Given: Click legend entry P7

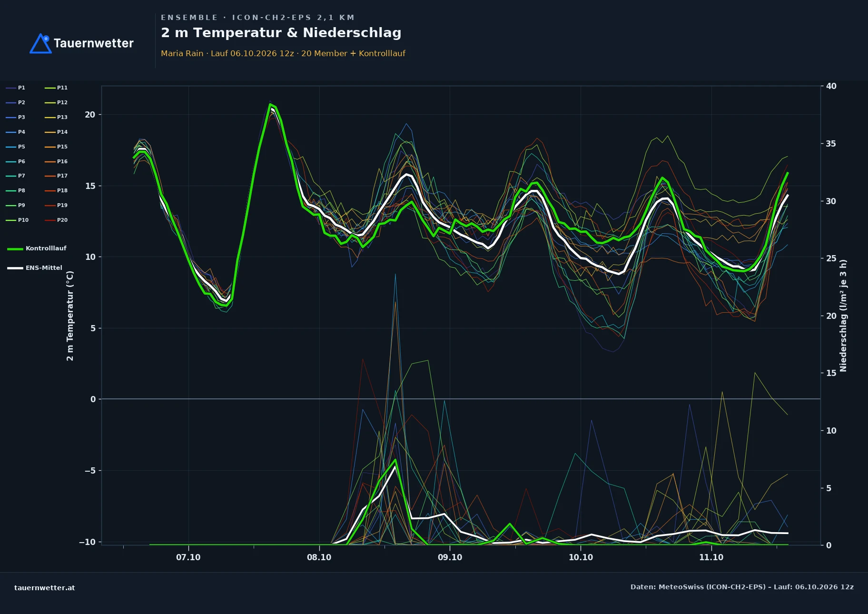Looking at the screenshot, I should [16, 176].
